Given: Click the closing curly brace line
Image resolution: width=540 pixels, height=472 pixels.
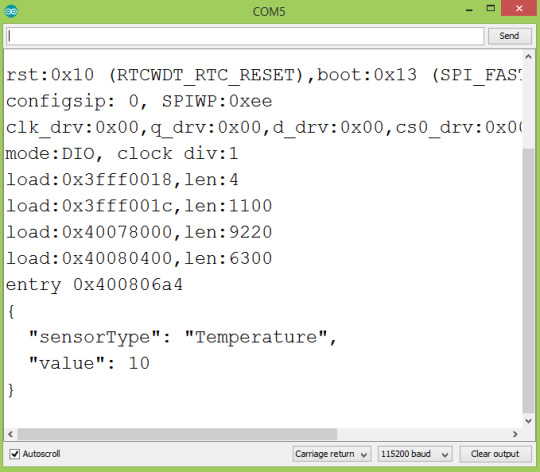Looking at the screenshot, I should point(11,390).
